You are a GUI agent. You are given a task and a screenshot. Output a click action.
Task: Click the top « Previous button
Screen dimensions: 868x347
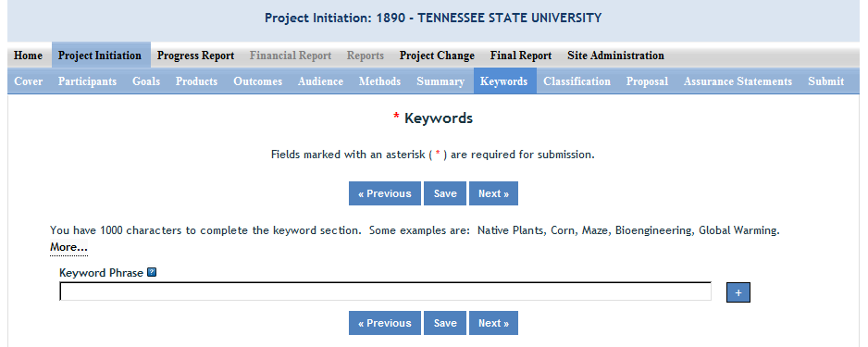coord(385,193)
